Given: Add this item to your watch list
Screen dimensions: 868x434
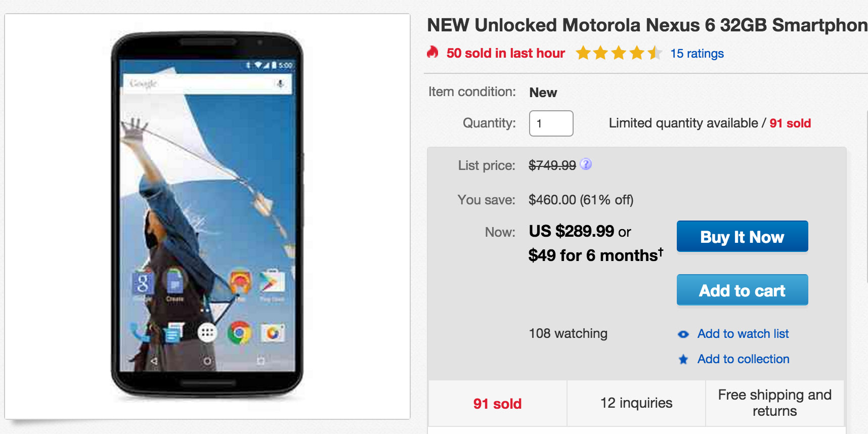Looking at the screenshot, I should [x=743, y=334].
